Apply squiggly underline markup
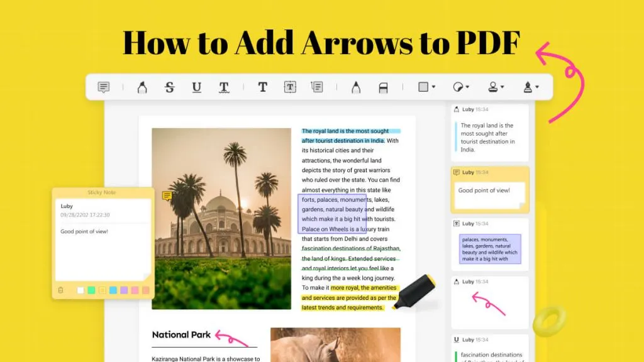This screenshot has width=644, height=362. [224, 87]
